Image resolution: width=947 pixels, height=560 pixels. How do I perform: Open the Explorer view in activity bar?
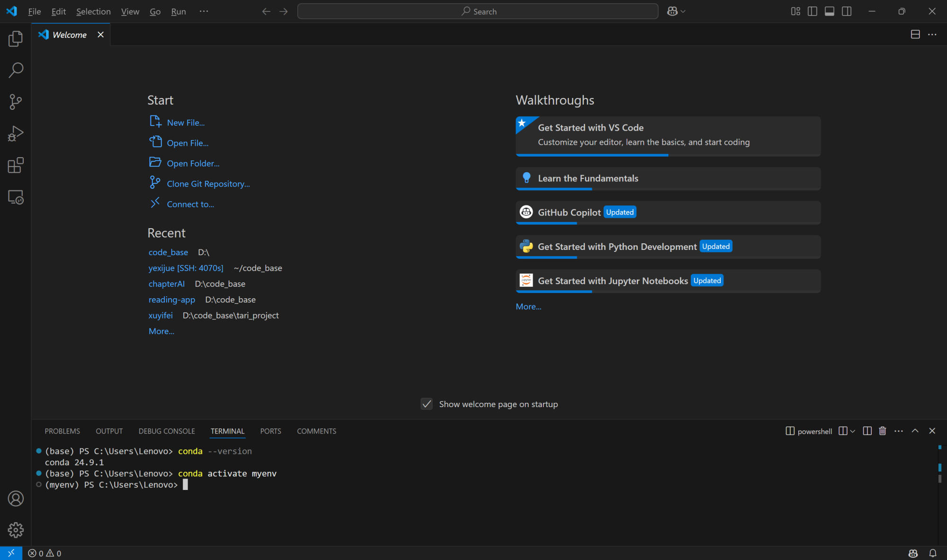[x=16, y=38]
